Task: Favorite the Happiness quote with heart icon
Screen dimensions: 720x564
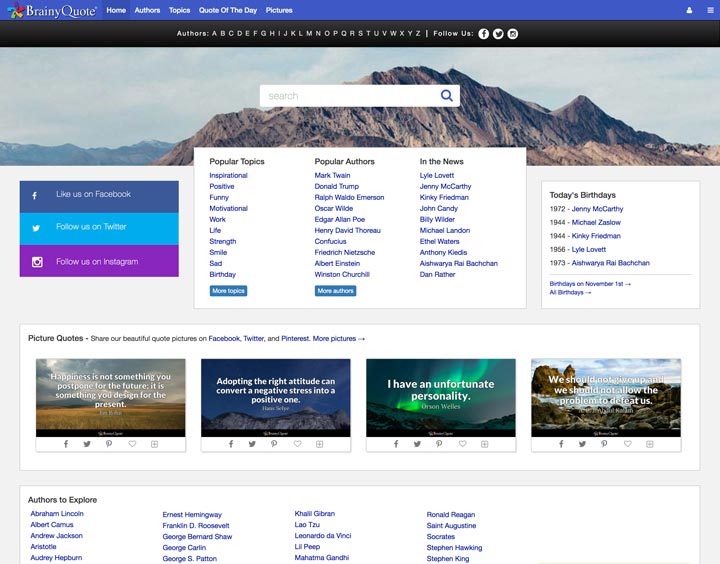Action: tap(132, 444)
